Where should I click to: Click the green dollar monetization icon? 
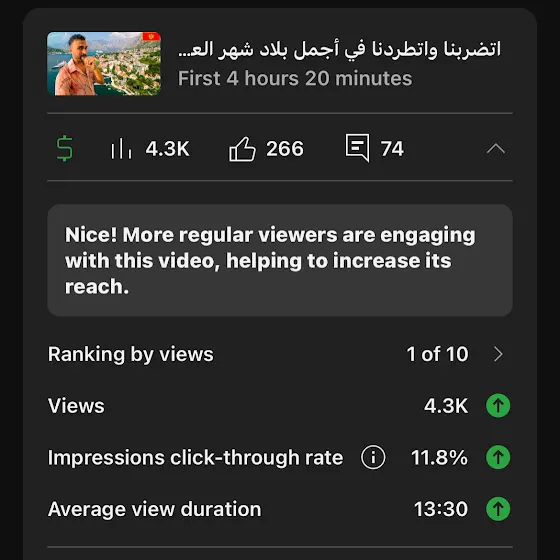(65, 148)
